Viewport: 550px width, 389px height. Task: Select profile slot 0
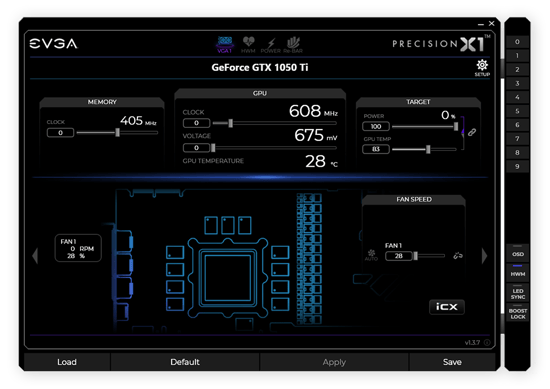[517, 42]
